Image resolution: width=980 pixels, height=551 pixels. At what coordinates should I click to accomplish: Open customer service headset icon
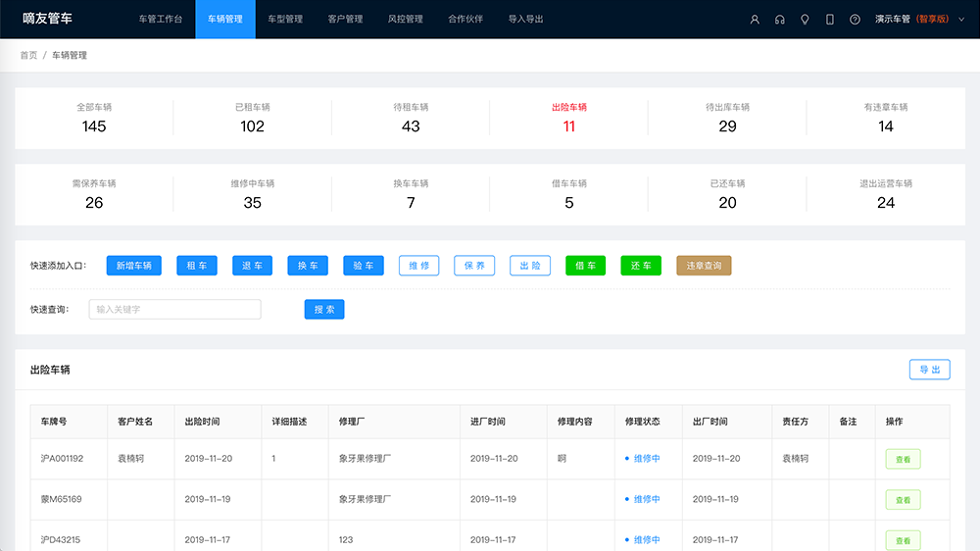click(x=779, y=20)
